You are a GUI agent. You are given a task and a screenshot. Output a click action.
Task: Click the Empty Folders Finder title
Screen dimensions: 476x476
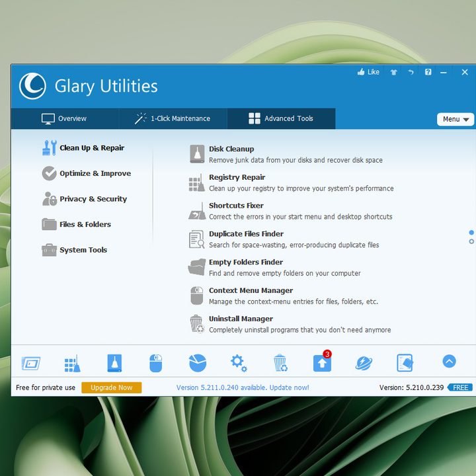[x=246, y=262]
